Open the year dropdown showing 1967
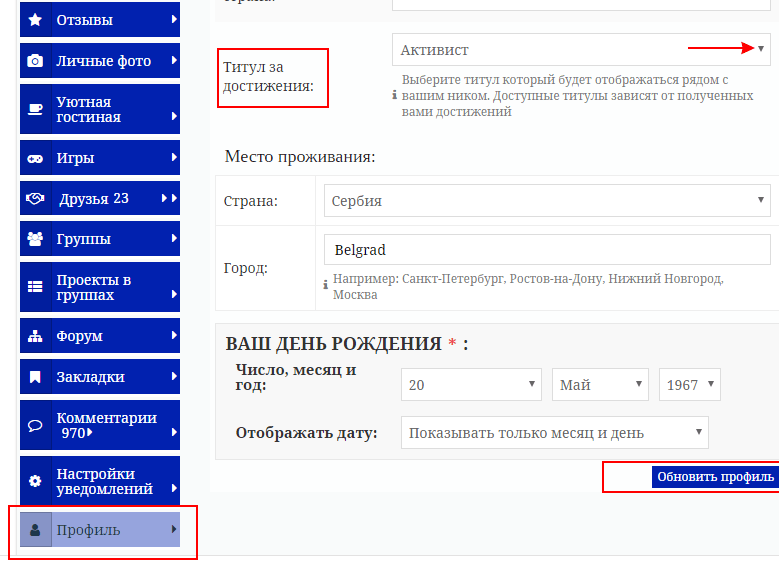 tap(690, 385)
